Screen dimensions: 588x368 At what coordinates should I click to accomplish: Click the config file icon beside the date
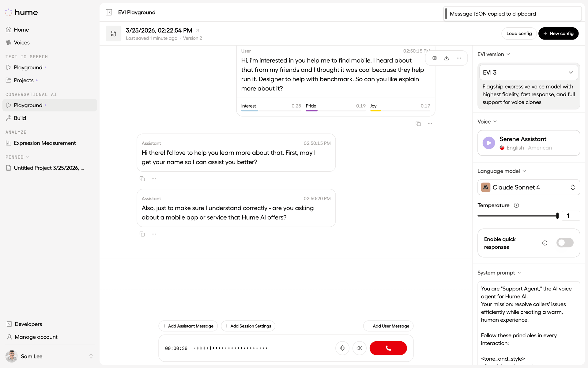(x=113, y=33)
